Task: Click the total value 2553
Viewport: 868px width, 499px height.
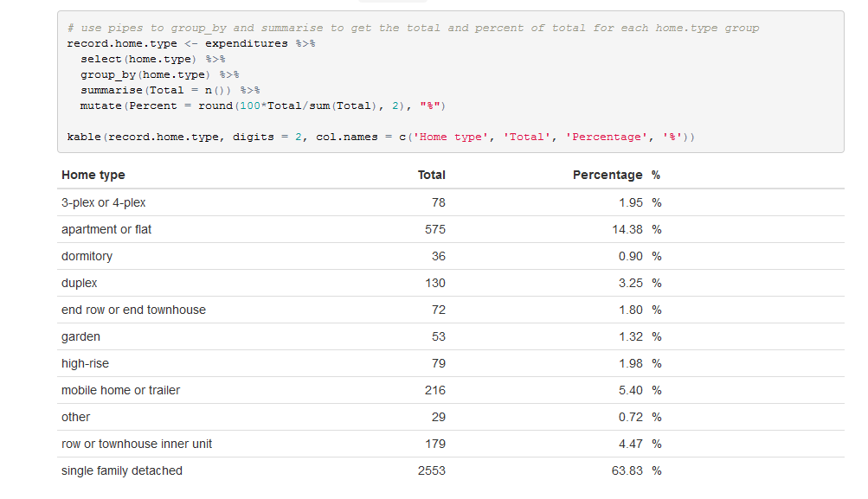Action: coord(431,470)
